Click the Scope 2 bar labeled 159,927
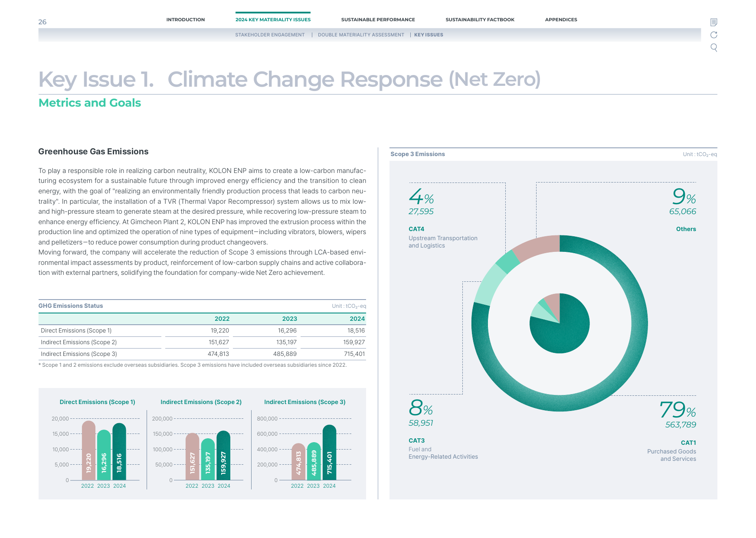756x538 pixels. click(223, 455)
